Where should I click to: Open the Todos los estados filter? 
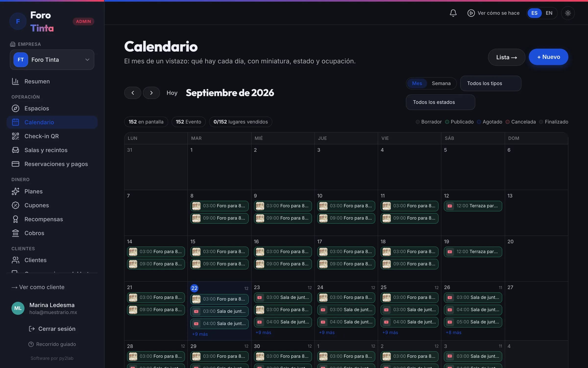(440, 102)
